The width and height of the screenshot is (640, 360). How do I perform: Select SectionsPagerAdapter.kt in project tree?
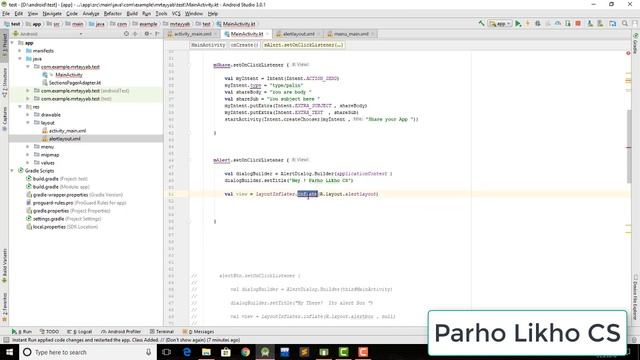(75, 83)
